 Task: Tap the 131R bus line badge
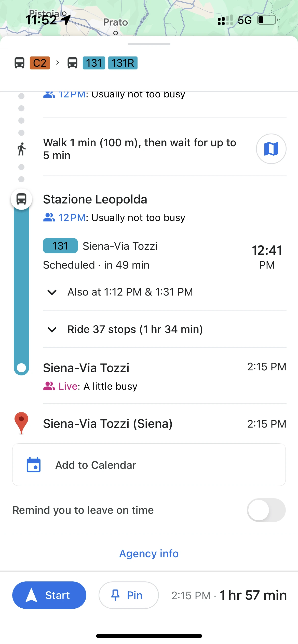pyautogui.click(x=123, y=63)
